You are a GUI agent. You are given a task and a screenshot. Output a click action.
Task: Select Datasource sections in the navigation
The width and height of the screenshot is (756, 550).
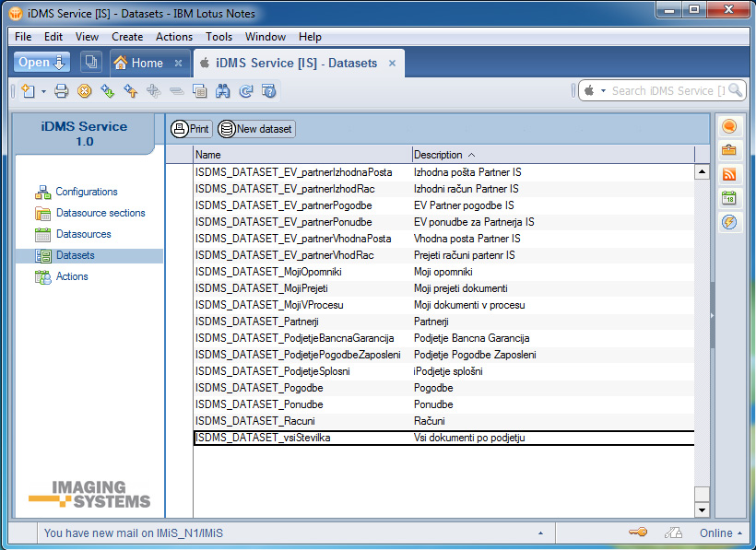100,213
